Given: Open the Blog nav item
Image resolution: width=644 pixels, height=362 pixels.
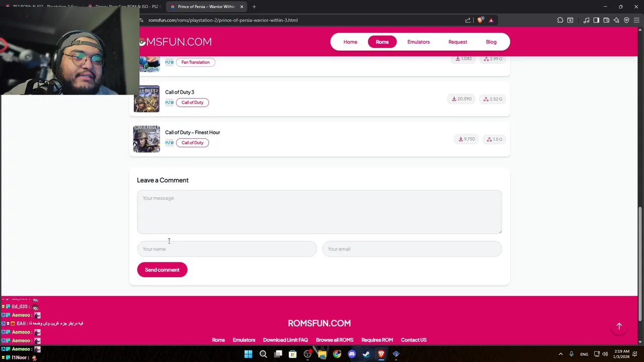Looking at the screenshot, I should tap(491, 42).
